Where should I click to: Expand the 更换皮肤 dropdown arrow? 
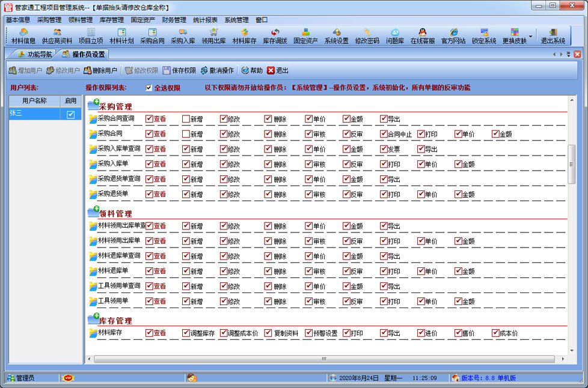pos(530,36)
